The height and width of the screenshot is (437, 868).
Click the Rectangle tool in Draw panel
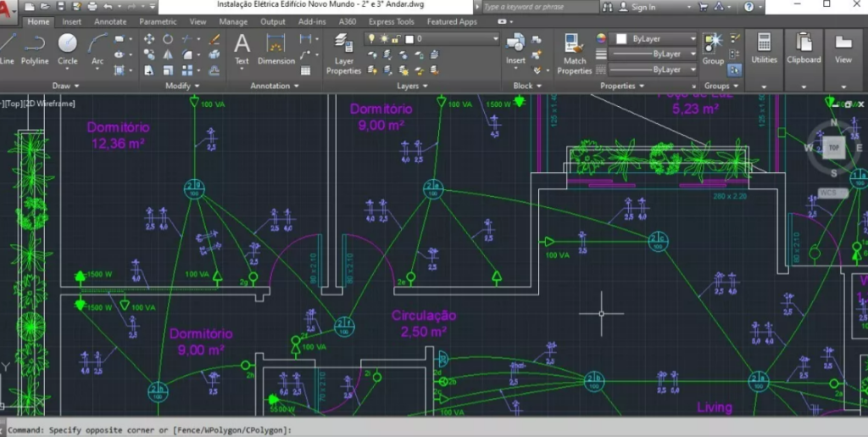(x=120, y=39)
